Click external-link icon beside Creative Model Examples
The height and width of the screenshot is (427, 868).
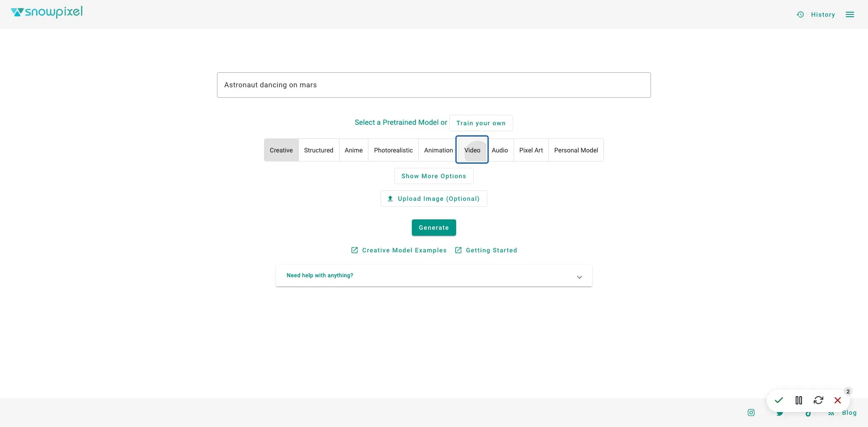pos(355,250)
